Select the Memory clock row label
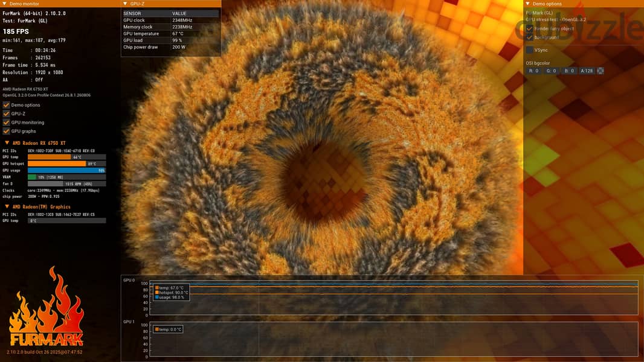 (x=138, y=27)
